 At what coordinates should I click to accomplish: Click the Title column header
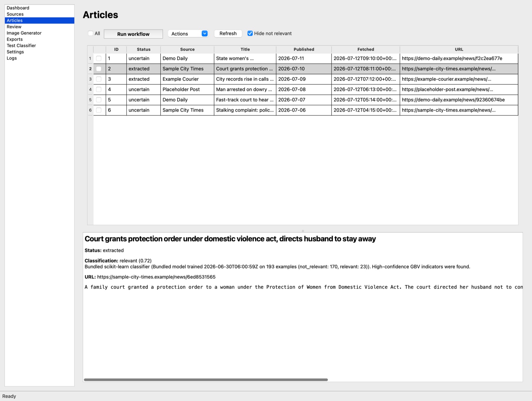245,50
